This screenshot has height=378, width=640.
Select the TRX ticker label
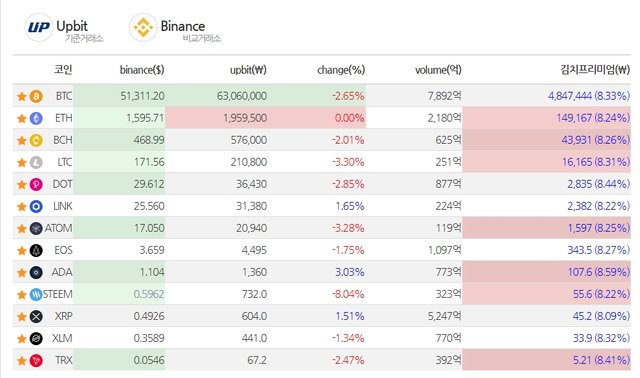coord(64,361)
